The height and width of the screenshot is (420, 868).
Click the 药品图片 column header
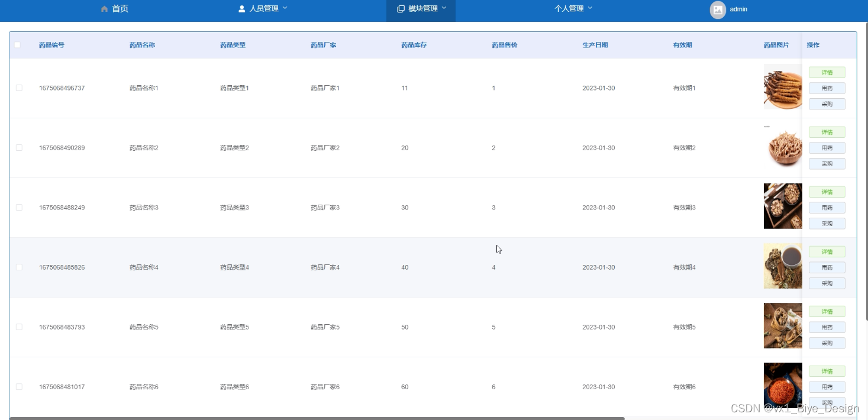(x=776, y=45)
